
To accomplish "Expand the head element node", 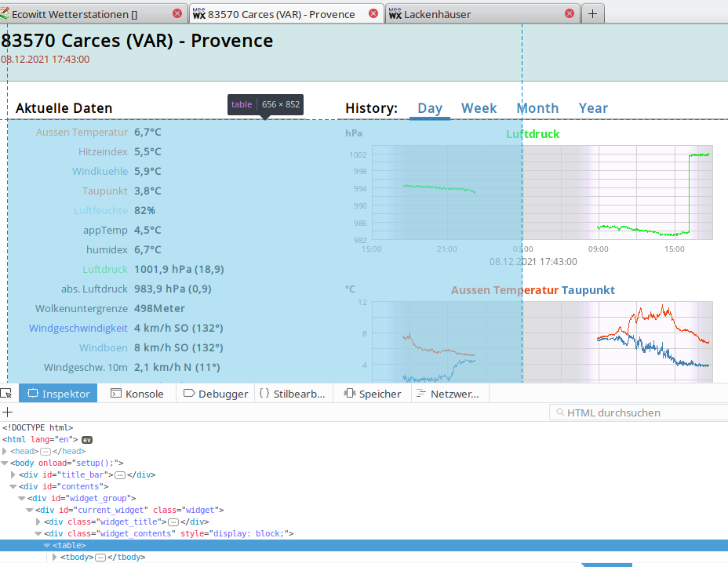I will click(5, 452).
